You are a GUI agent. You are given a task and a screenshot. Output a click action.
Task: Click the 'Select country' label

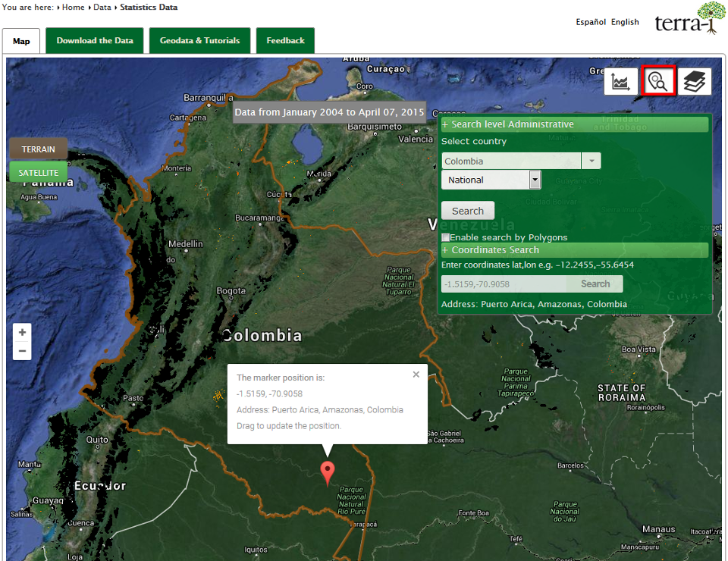click(473, 142)
